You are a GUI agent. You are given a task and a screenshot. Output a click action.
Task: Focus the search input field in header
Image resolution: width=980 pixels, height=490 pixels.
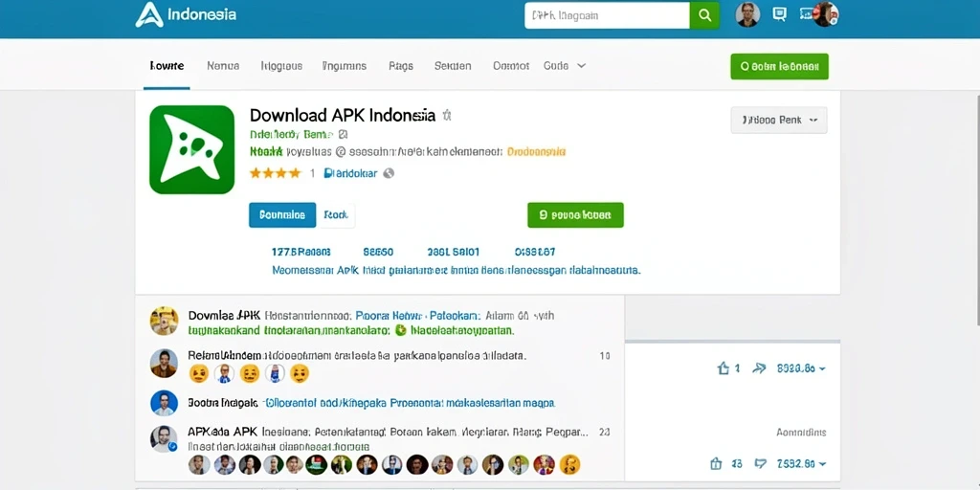point(607,15)
